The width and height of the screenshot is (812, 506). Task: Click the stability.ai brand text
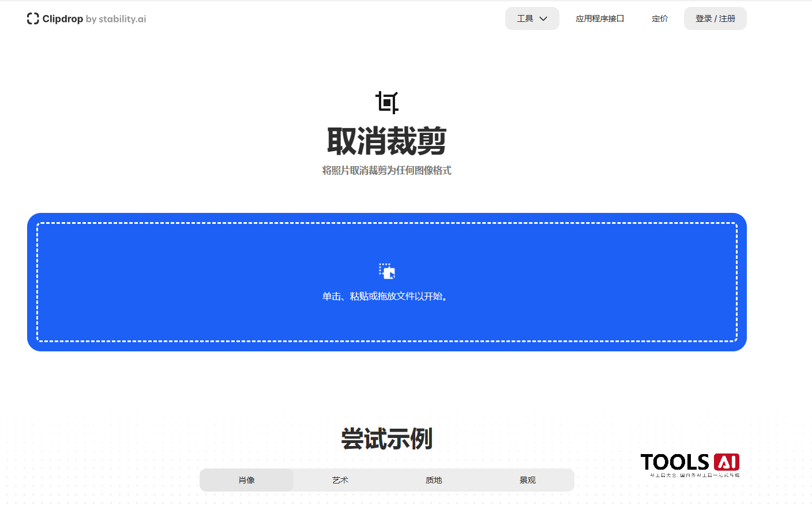coord(123,19)
